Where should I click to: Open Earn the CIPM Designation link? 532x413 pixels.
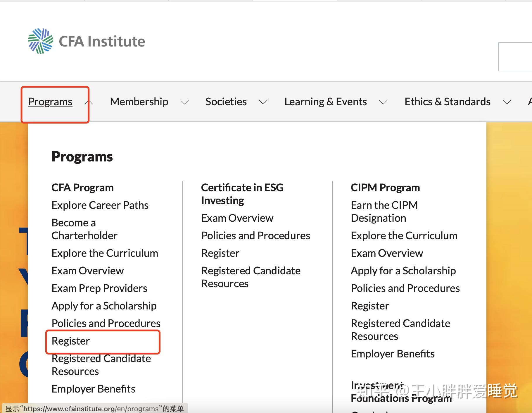[x=384, y=212]
